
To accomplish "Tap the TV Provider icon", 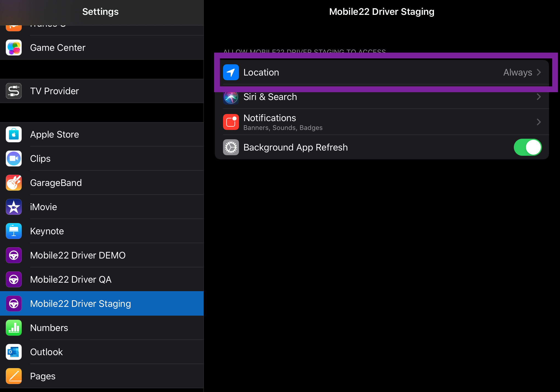I will 14,91.
